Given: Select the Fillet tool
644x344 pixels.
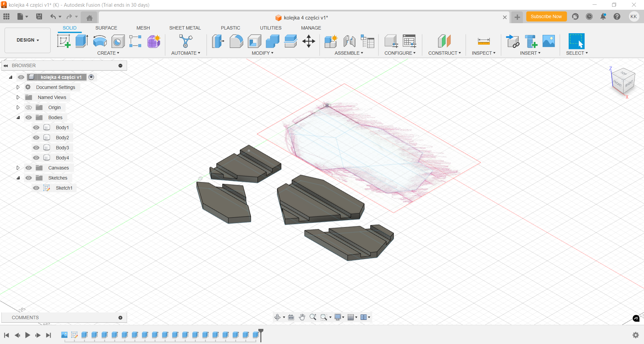Looking at the screenshot, I should [236, 41].
